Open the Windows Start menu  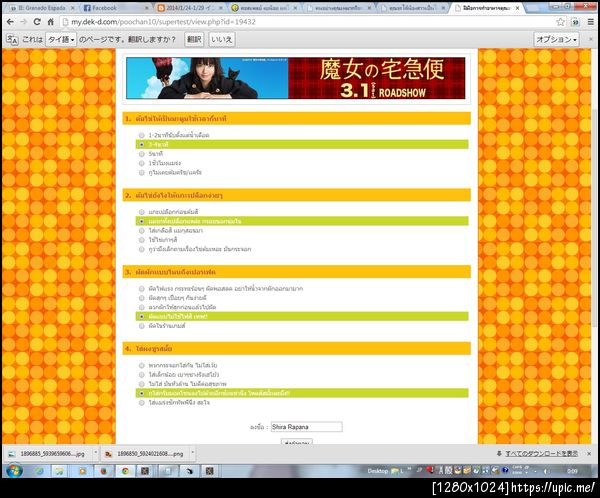click(x=14, y=470)
